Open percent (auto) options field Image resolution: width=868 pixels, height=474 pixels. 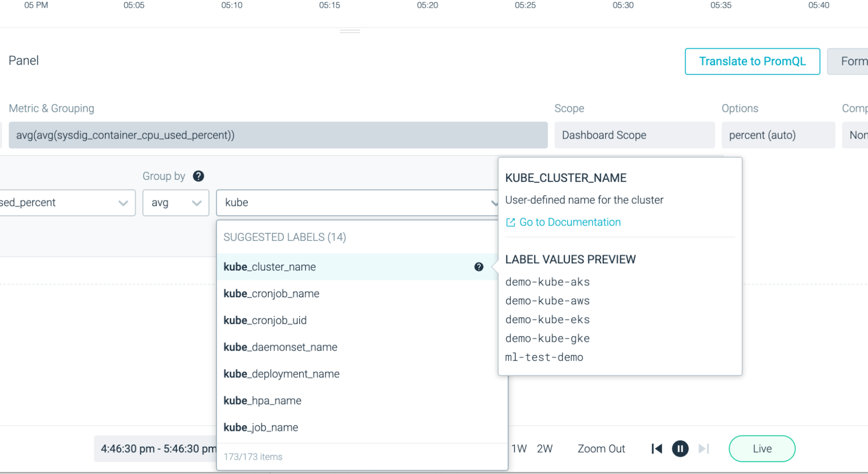778,135
